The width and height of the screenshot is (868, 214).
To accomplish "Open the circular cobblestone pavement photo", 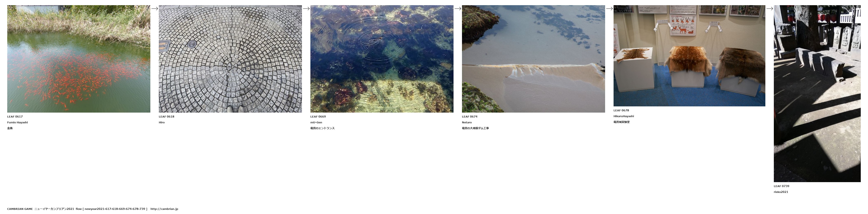I will coord(230,59).
